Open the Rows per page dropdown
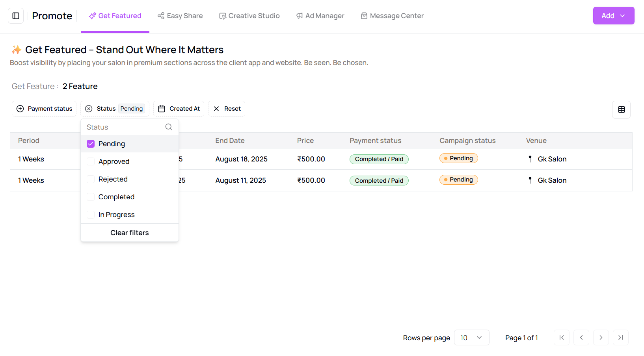The height and width of the screenshot is (356, 644). tap(471, 338)
